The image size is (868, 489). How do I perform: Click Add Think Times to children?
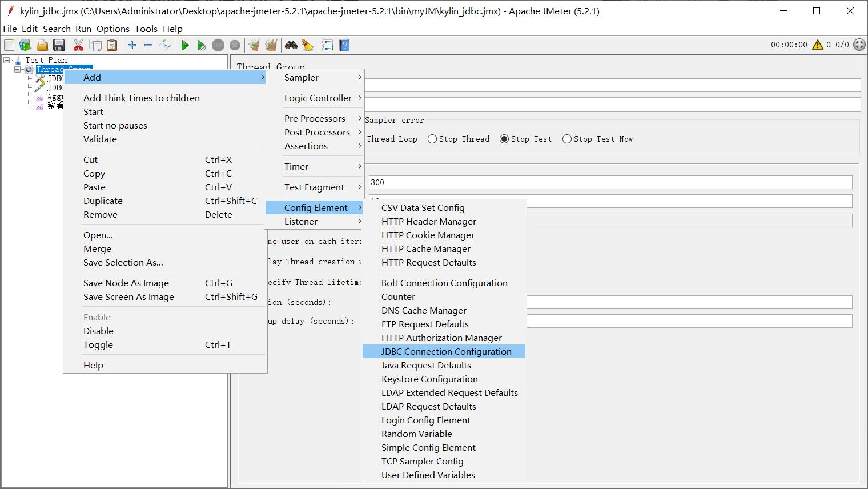165,98
